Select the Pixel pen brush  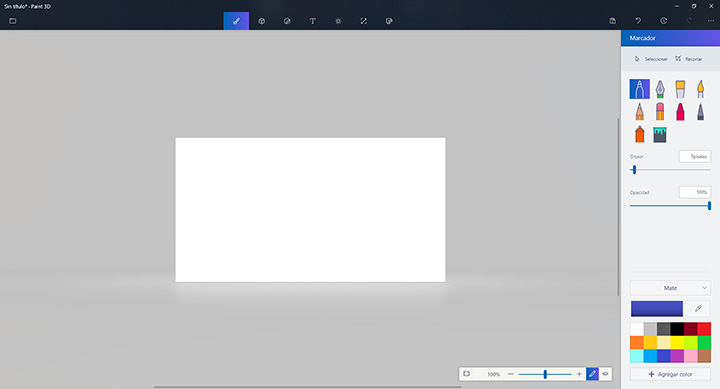click(x=700, y=112)
